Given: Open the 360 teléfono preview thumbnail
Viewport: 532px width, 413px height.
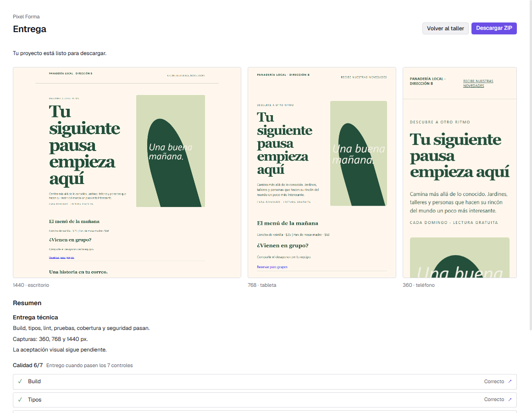Looking at the screenshot, I should 460,173.
